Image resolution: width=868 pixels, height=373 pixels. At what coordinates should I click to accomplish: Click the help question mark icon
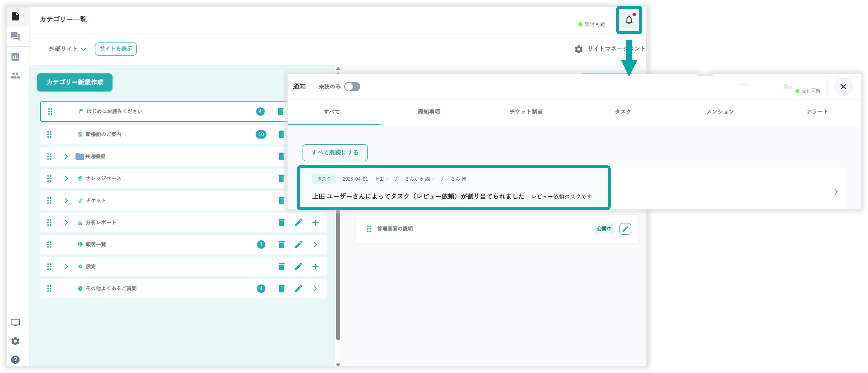tap(15, 360)
